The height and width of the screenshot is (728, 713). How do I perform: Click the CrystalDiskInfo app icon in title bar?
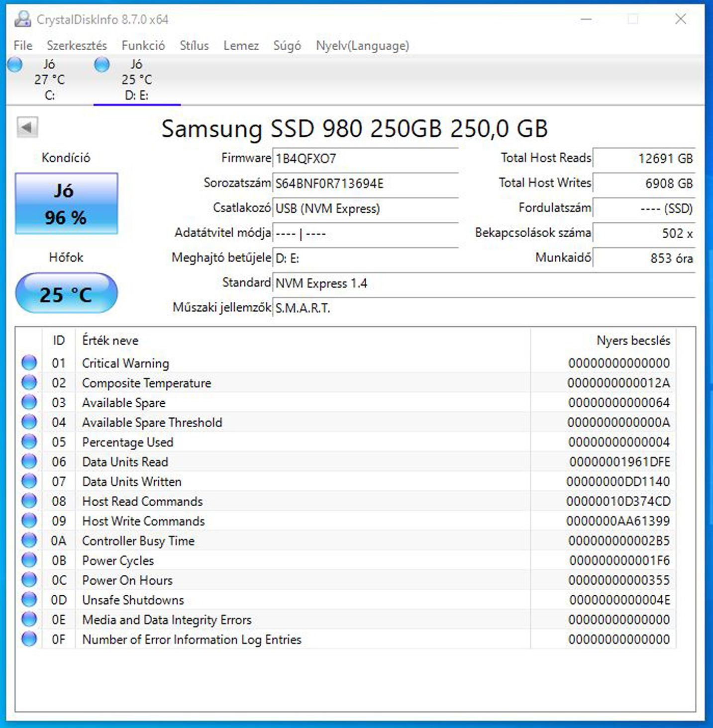click(22, 19)
